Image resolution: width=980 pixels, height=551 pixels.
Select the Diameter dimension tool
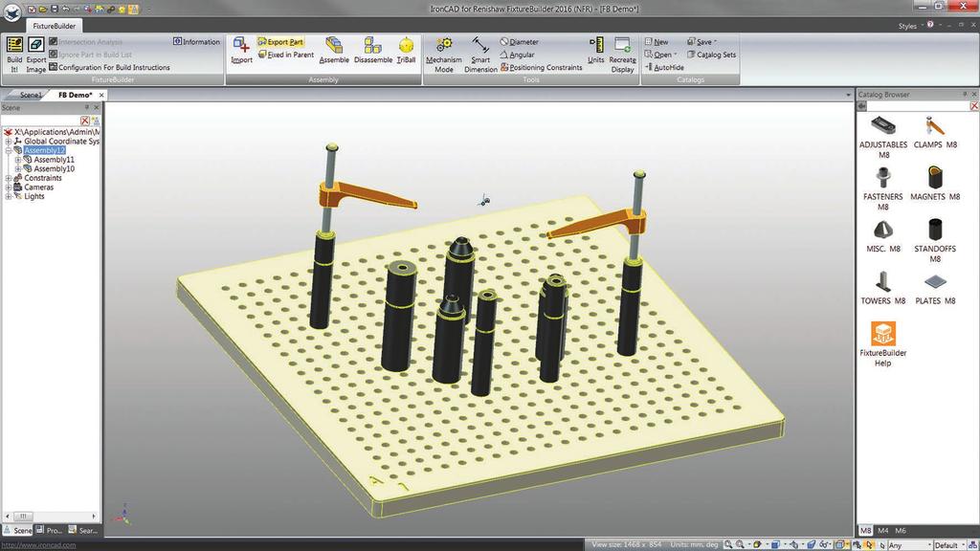(519, 42)
